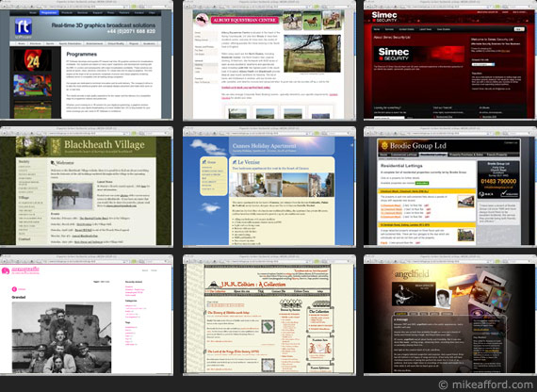Open the snowy shelter photo
Image resolution: width=537 pixels, height=392 pixels.
pos(72,196)
